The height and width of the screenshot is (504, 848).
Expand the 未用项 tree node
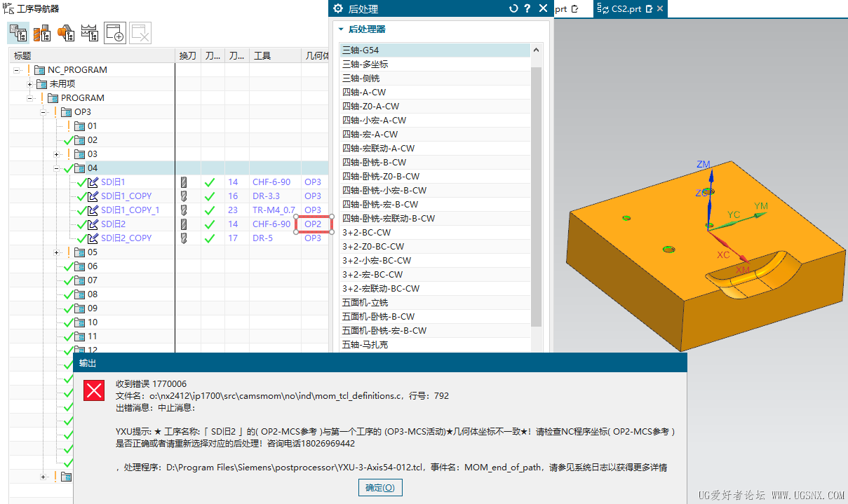click(x=29, y=84)
